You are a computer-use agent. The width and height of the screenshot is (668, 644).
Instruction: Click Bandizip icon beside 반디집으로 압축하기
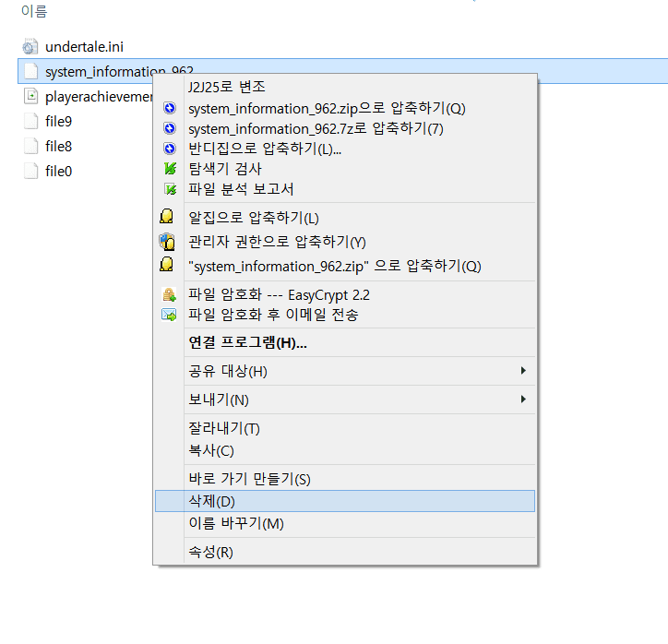tap(170, 149)
